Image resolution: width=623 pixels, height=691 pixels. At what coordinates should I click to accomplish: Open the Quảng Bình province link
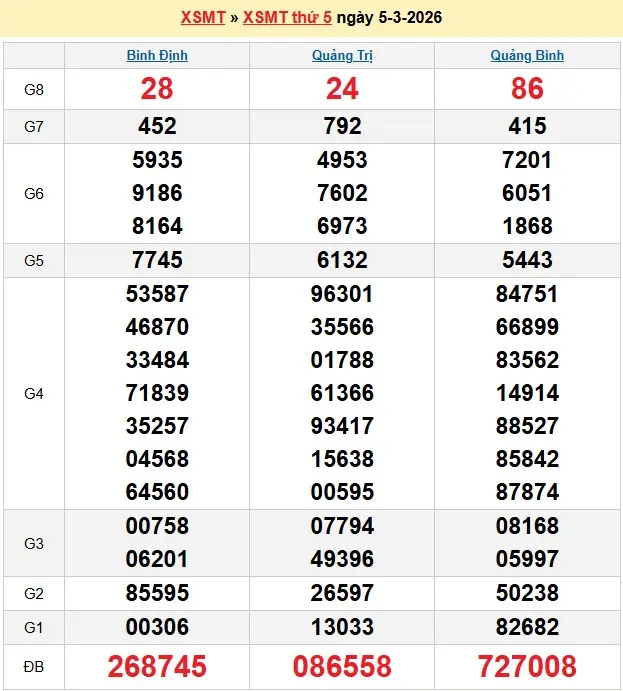527,56
